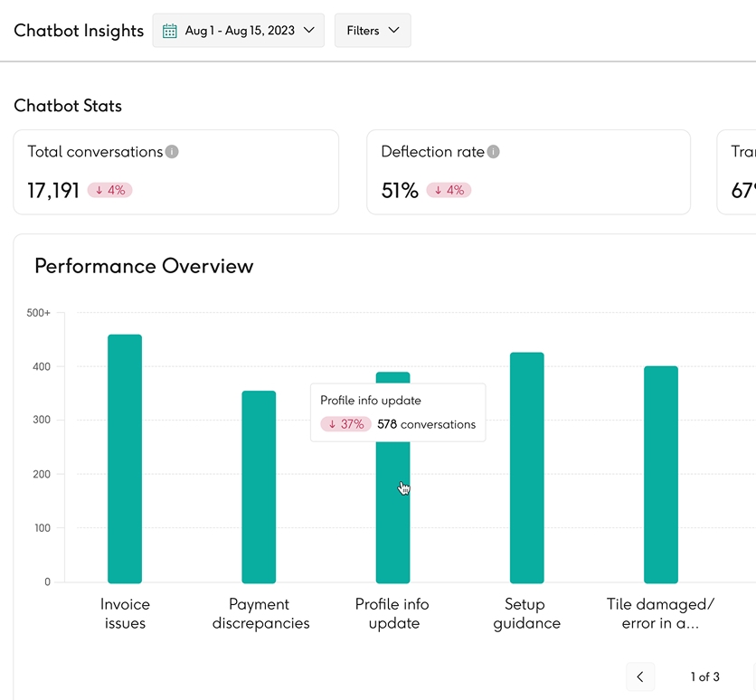Click the Profile info update bar

[x=392, y=525]
